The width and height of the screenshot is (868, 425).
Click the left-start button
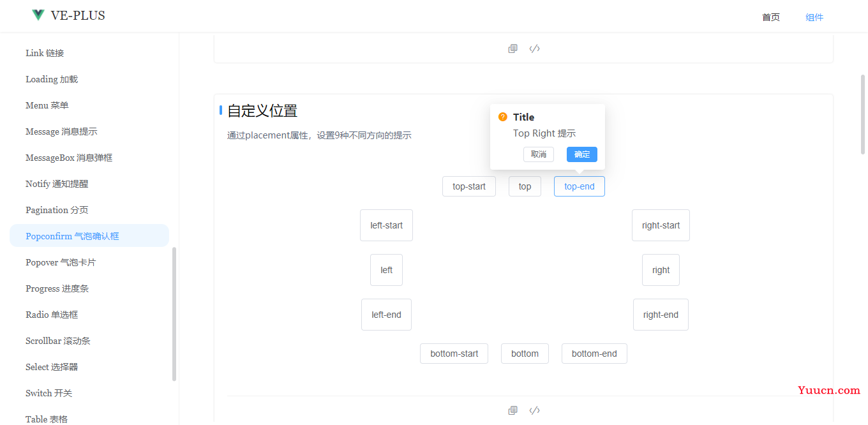[386, 225]
